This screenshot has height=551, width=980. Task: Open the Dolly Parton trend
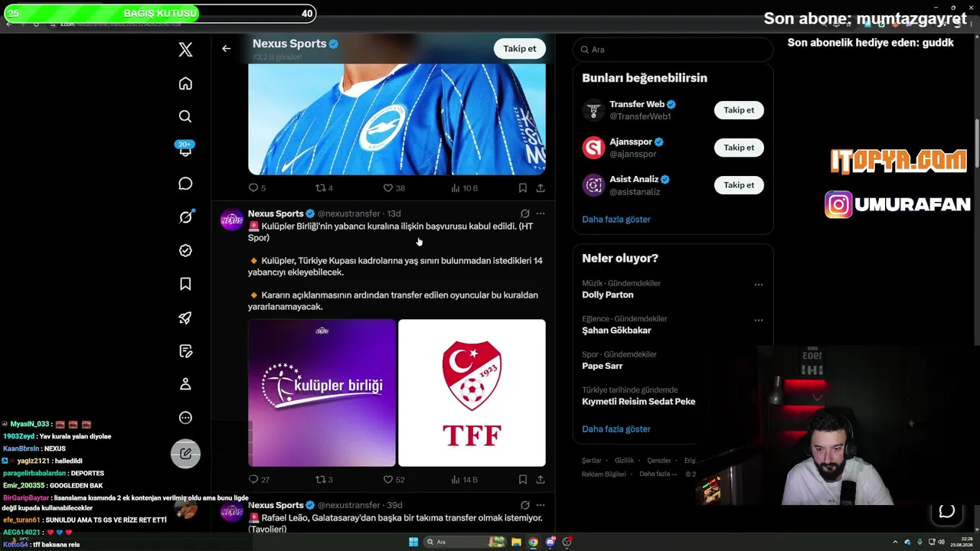pyautogui.click(x=608, y=295)
